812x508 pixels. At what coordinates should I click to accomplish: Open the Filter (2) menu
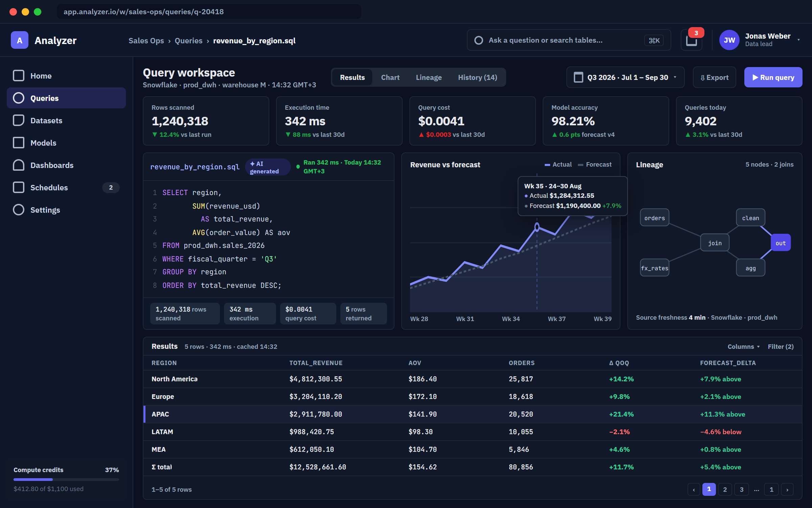click(x=781, y=346)
